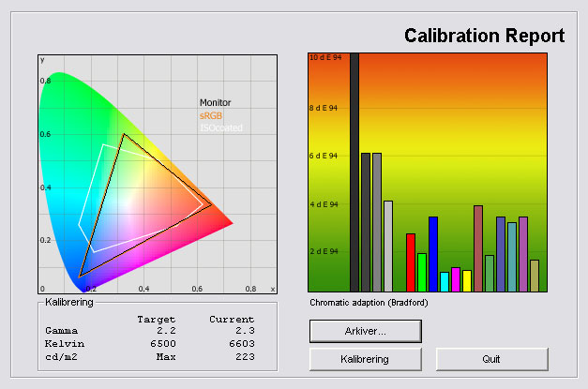
Task: Click the teal bar in delta E chart
Action: pos(512,257)
